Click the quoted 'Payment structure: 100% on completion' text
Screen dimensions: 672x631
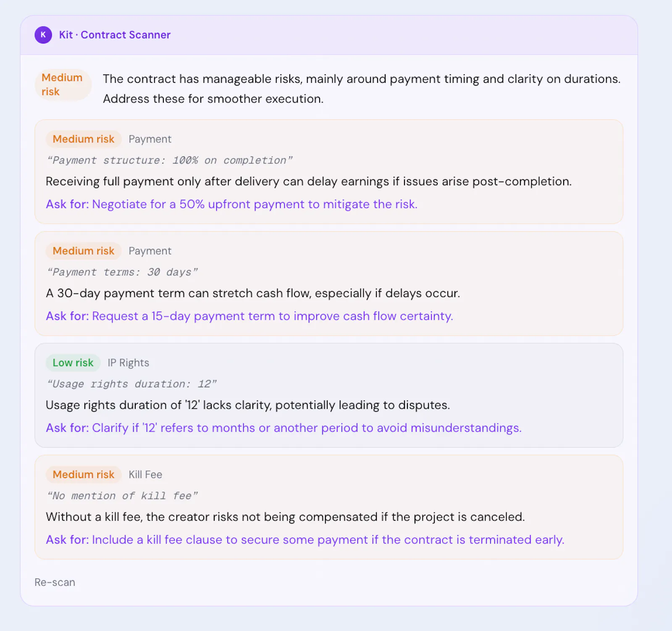(x=170, y=160)
